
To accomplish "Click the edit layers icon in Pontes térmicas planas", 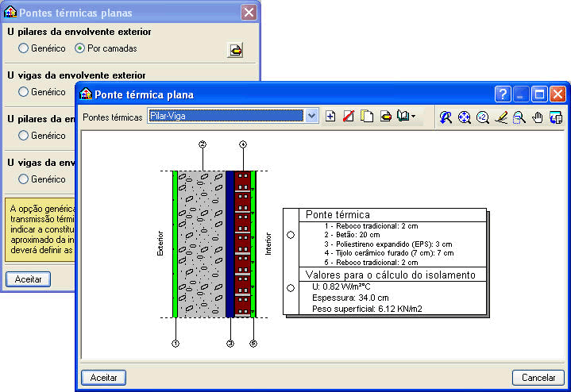I will (235, 50).
